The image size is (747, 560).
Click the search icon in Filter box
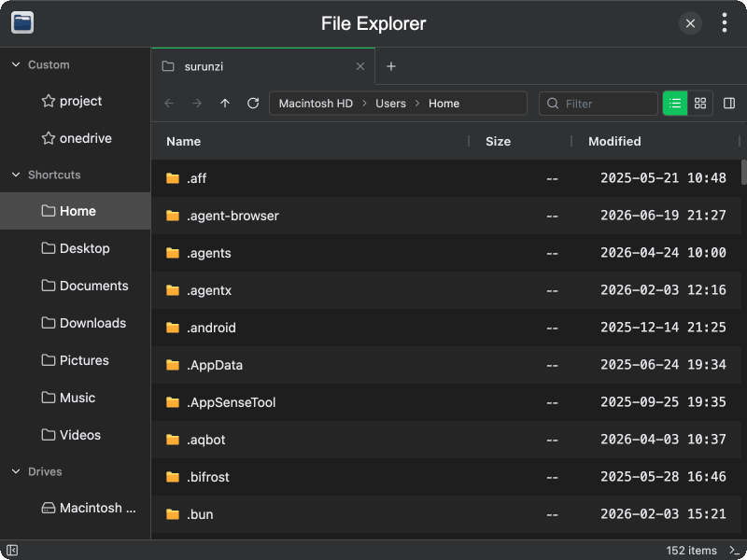553,104
